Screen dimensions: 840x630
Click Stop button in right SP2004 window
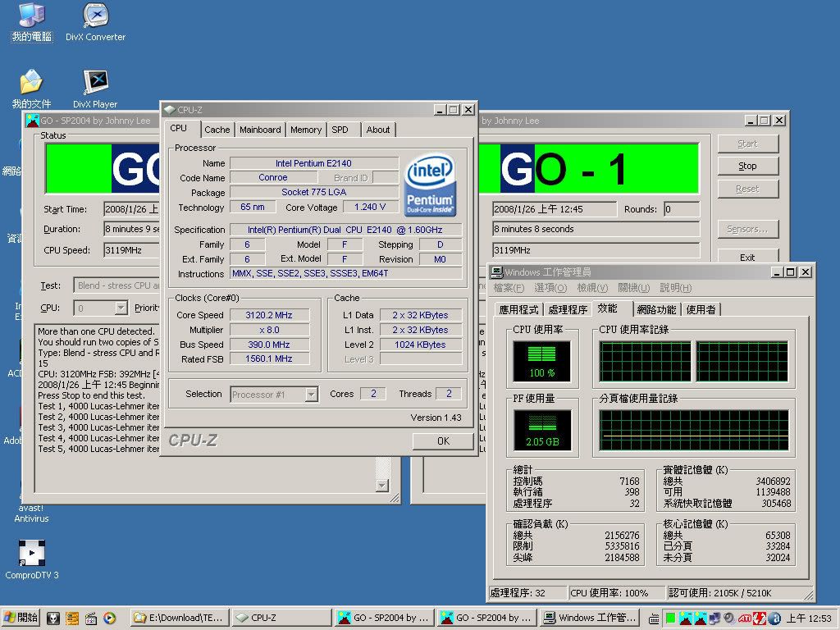pyautogui.click(x=747, y=166)
